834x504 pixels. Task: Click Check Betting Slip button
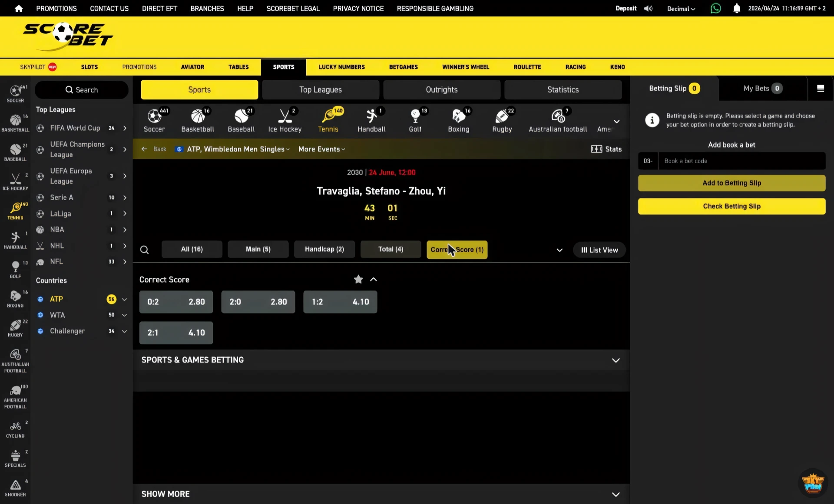[731, 207]
